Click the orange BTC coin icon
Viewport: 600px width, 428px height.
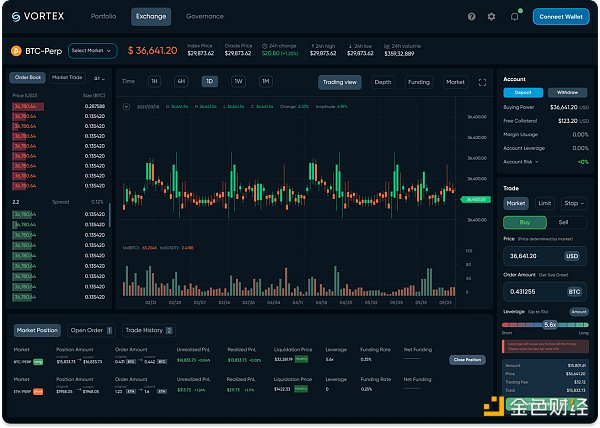16,50
